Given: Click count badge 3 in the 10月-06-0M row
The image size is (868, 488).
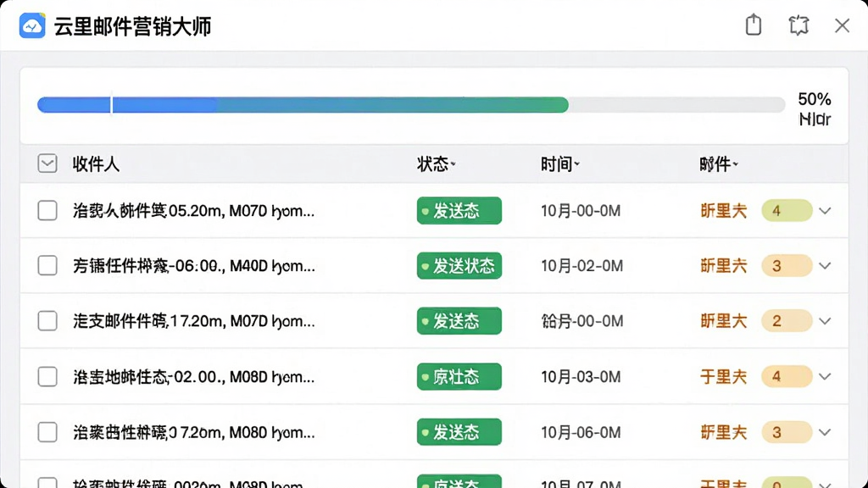Looking at the screenshot, I should point(787,432).
